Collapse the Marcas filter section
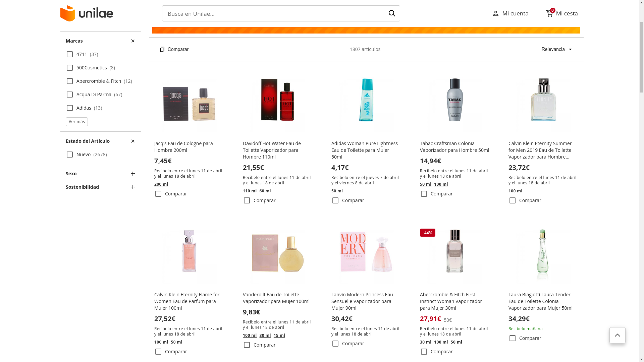This screenshot has width=644, height=362. point(133,41)
